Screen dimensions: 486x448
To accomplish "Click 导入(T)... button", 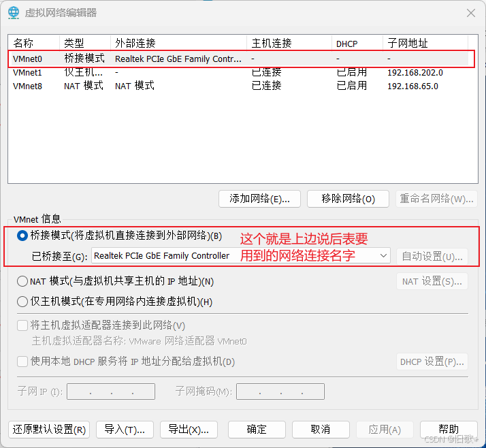I will pos(125,430).
